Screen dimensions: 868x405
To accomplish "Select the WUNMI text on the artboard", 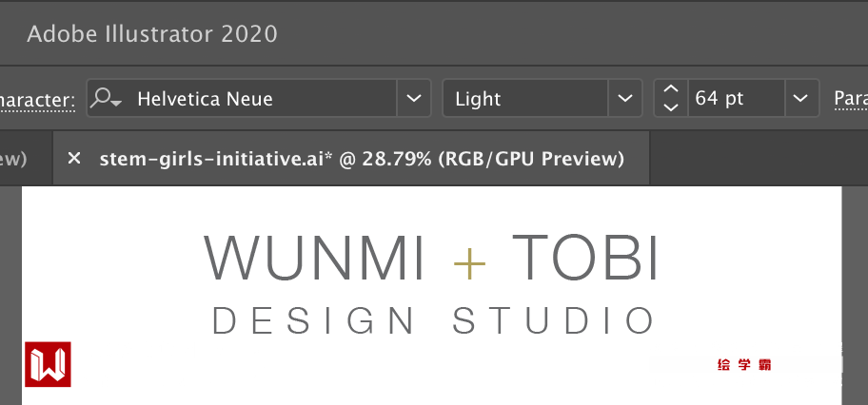I will coord(315,259).
